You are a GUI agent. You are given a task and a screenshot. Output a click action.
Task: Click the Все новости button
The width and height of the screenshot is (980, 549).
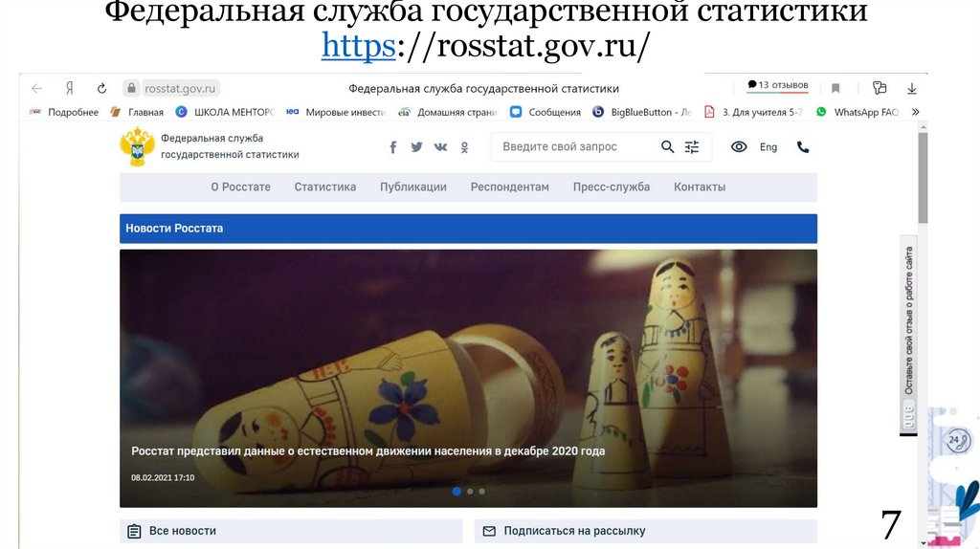click(291, 531)
